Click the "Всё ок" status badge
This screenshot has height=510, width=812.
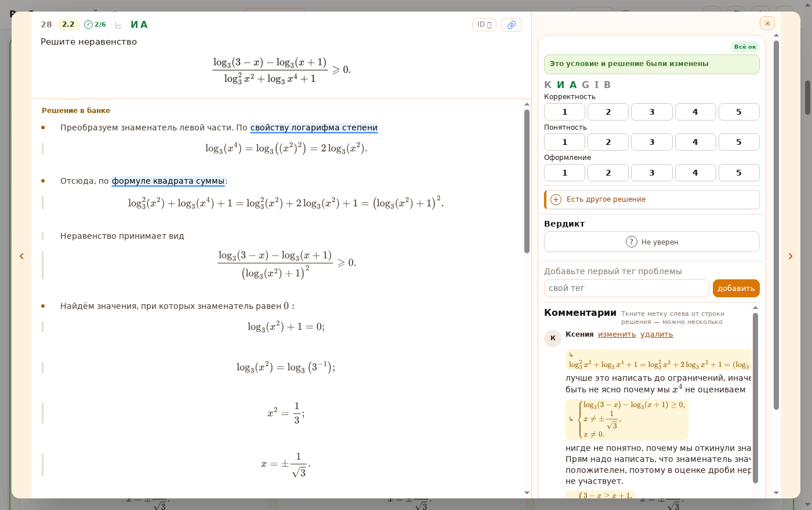click(745, 47)
